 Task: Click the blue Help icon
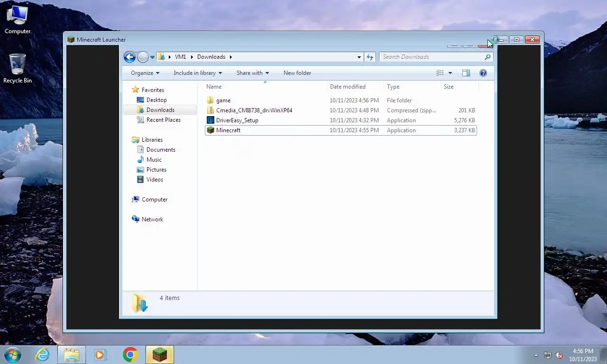click(483, 73)
